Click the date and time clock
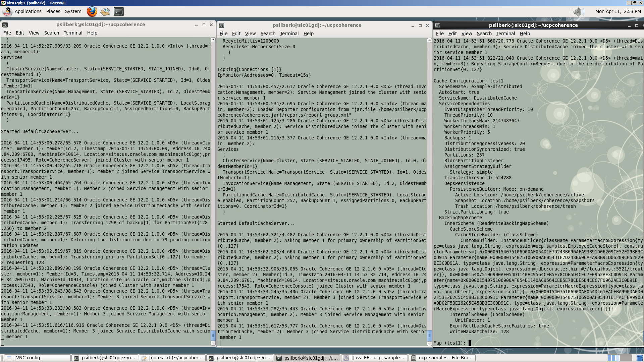Screen dimensions: 644x362 coord(618,11)
